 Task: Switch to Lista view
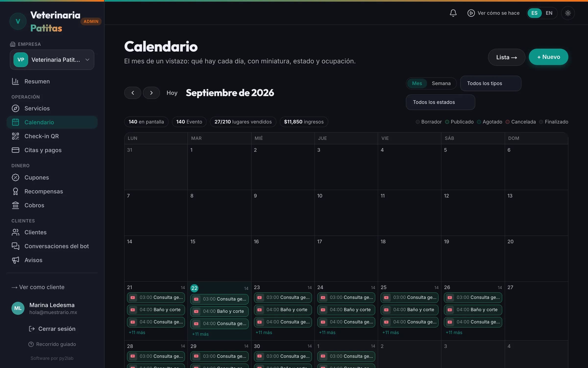pos(506,57)
